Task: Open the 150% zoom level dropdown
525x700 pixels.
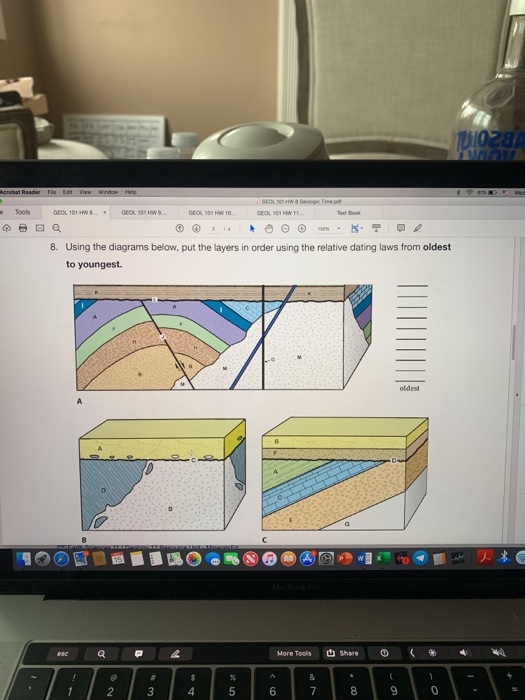Action: 329,229
